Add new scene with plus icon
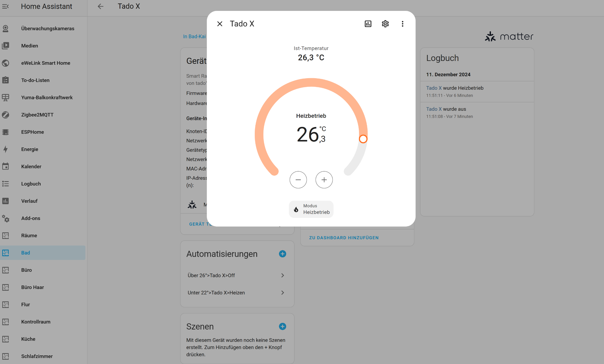The image size is (604, 364). coord(282,326)
